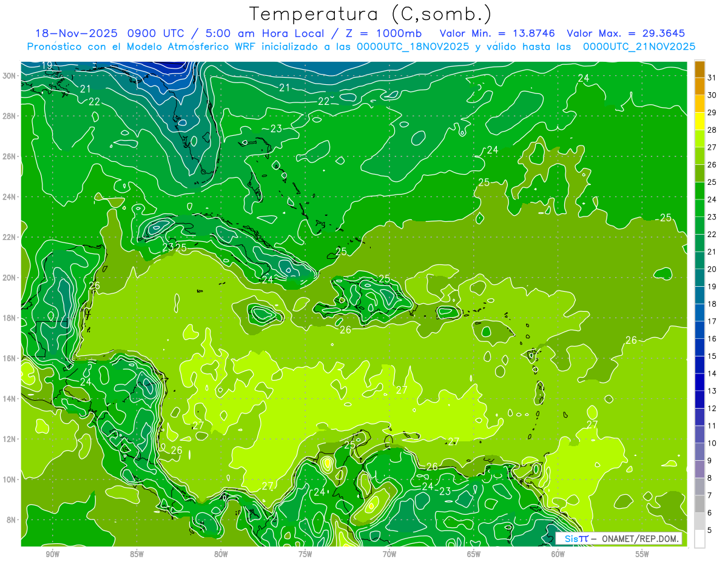728x562 pixels.
Task: Click the legend scale value 20
Action: [712, 269]
